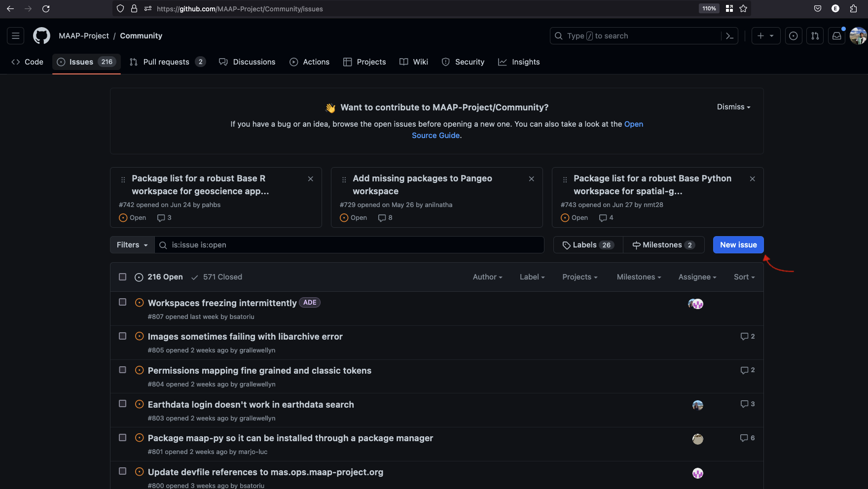Open comments on Earthdata login issue
This screenshot has width=868, height=489.
pos(748,404)
